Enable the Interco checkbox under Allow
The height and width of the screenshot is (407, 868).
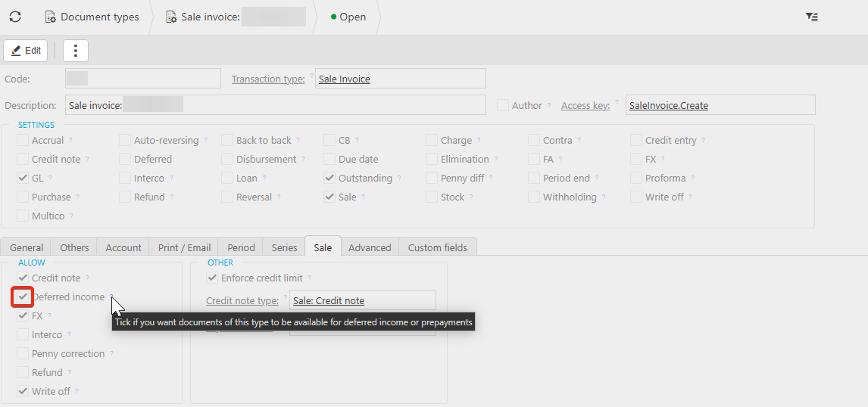tap(23, 334)
